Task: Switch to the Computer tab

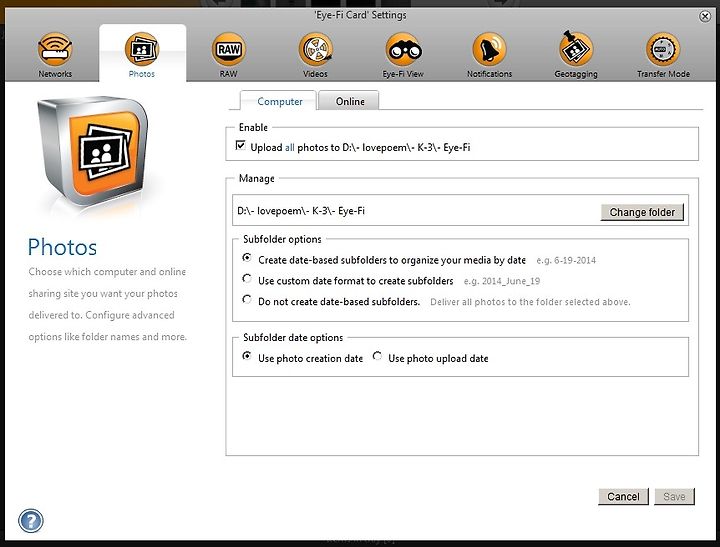Action: click(x=279, y=101)
